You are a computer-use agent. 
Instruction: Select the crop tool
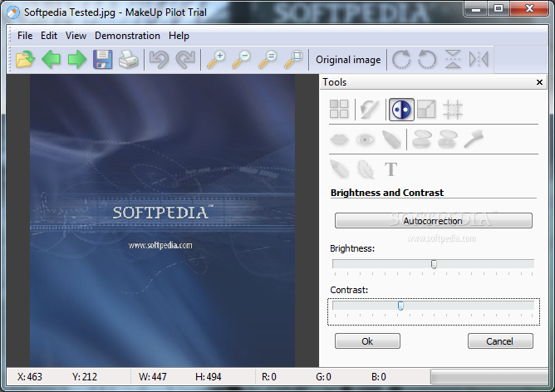453,109
